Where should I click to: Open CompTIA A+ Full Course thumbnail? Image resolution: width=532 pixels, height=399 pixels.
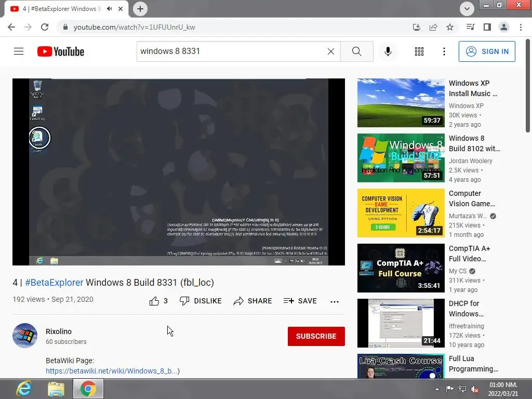coord(401,268)
